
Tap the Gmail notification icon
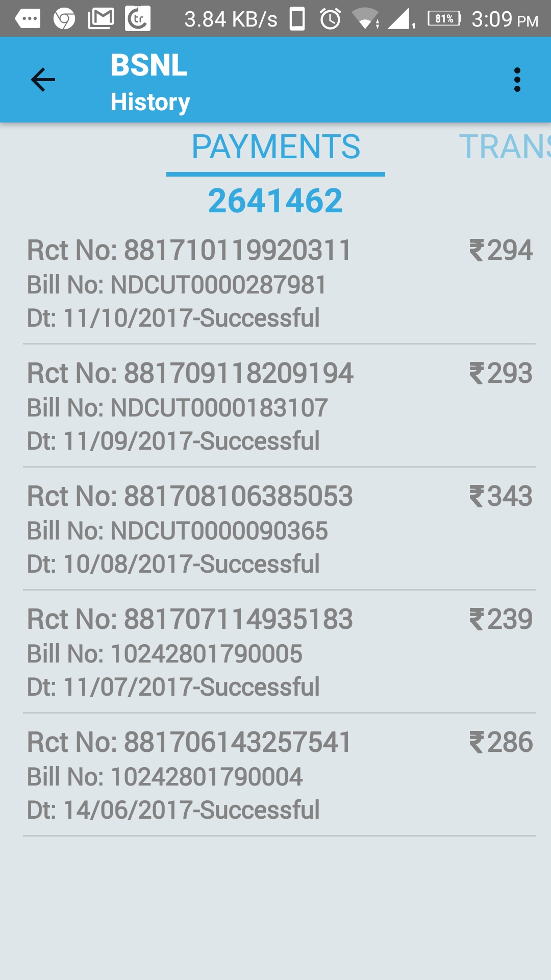tap(101, 19)
